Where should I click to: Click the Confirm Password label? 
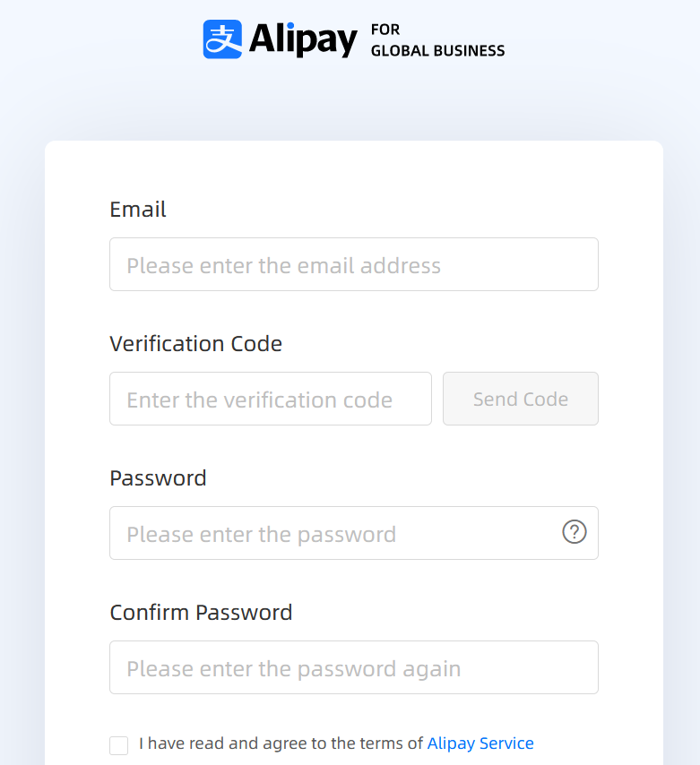[201, 613]
